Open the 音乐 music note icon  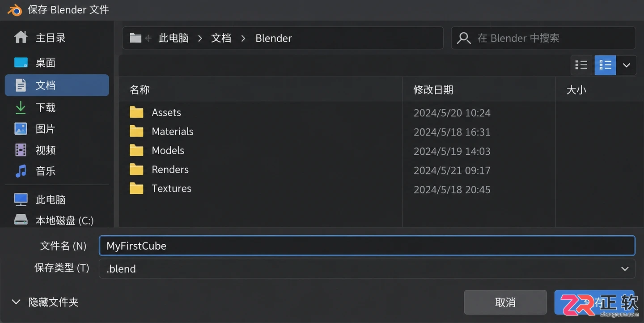click(x=21, y=170)
